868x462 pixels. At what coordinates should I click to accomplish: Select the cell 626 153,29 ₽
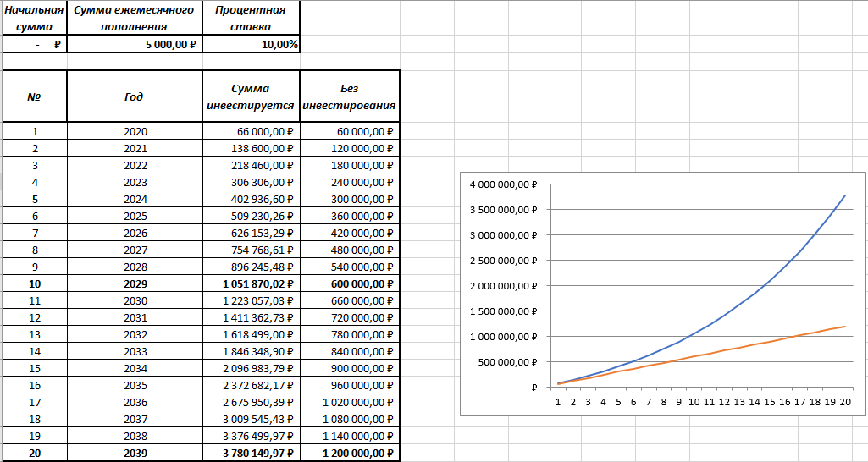(251, 233)
